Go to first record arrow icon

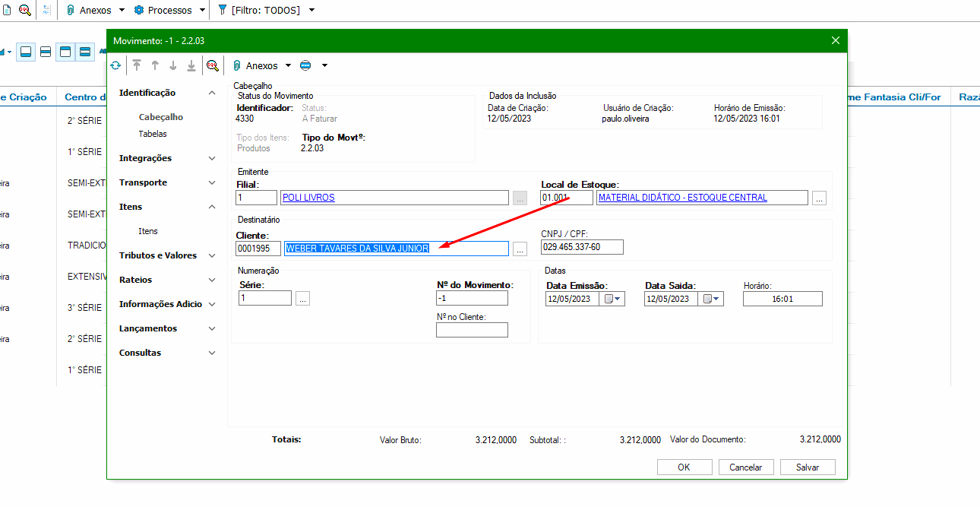click(137, 66)
